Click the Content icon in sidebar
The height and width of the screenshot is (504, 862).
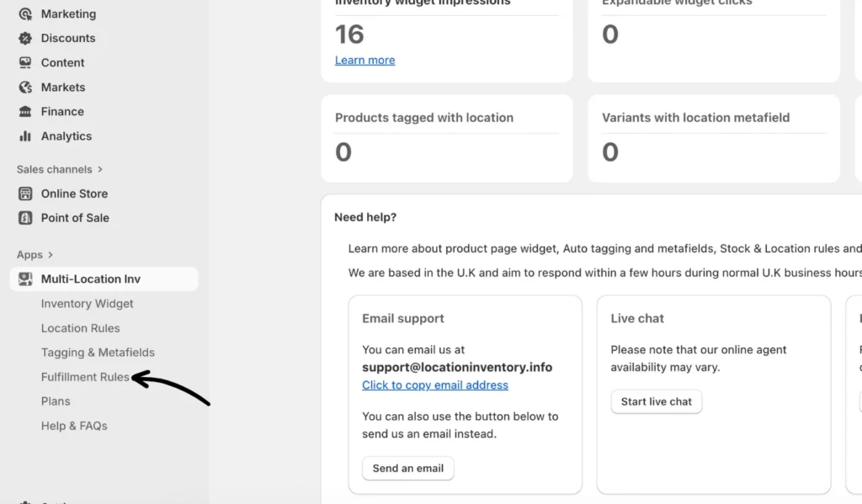coord(25,63)
